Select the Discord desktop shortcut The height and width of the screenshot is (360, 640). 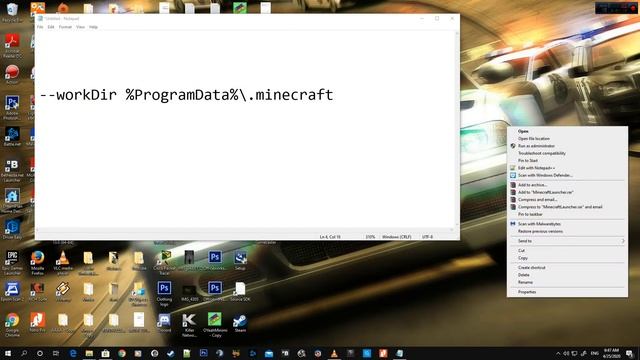point(164,322)
